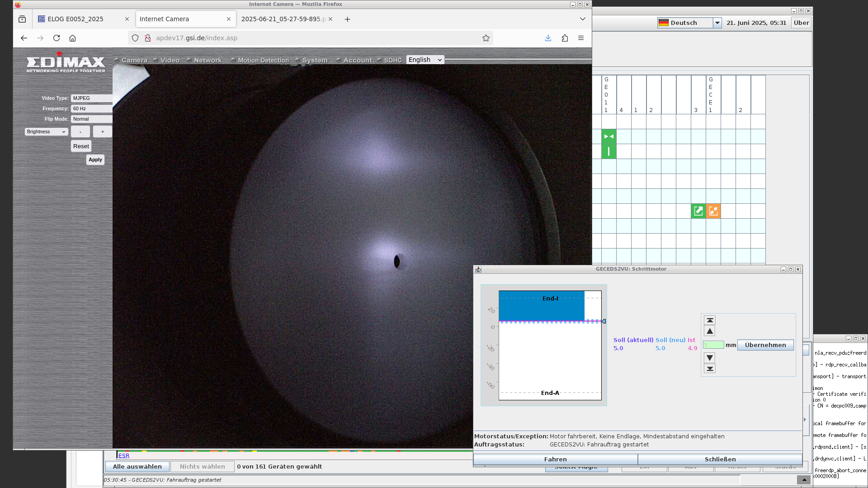Click the Firefox downloads icon

(x=548, y=38)
